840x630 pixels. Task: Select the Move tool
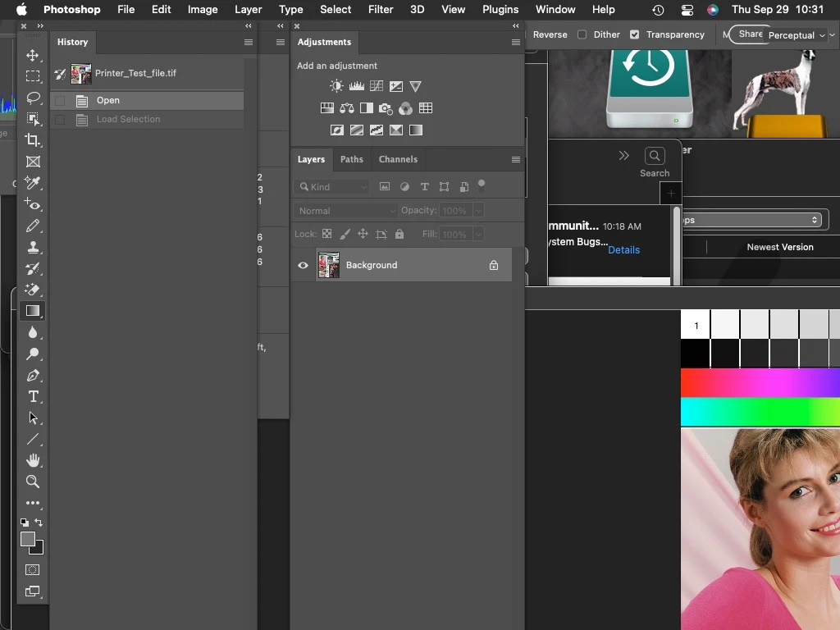(x=33, y=55)
